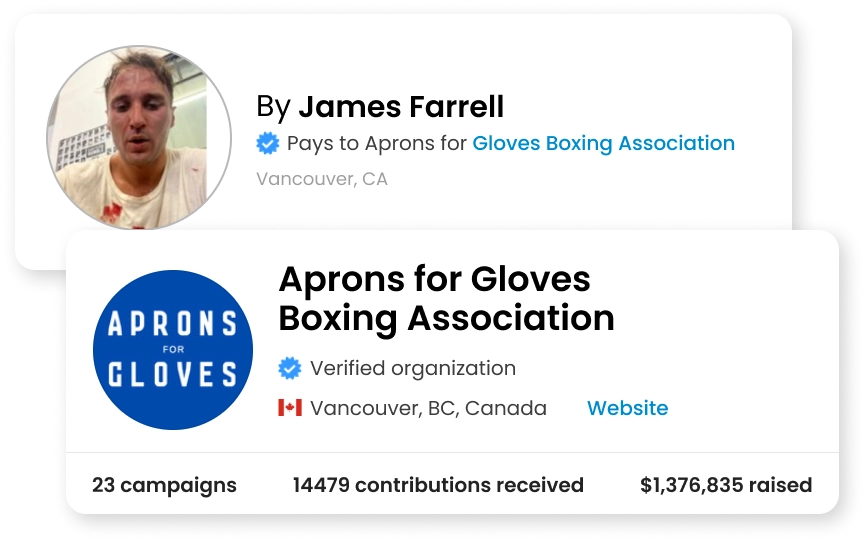Screen dimensions: 866x542
Task: Click the "Boxing Association" heading line
Action: (446, 318)
